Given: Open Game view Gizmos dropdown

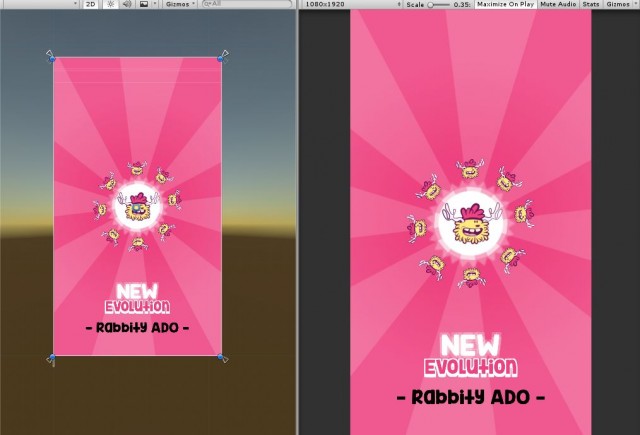Looking at the screenshot, I should point(620,4).
